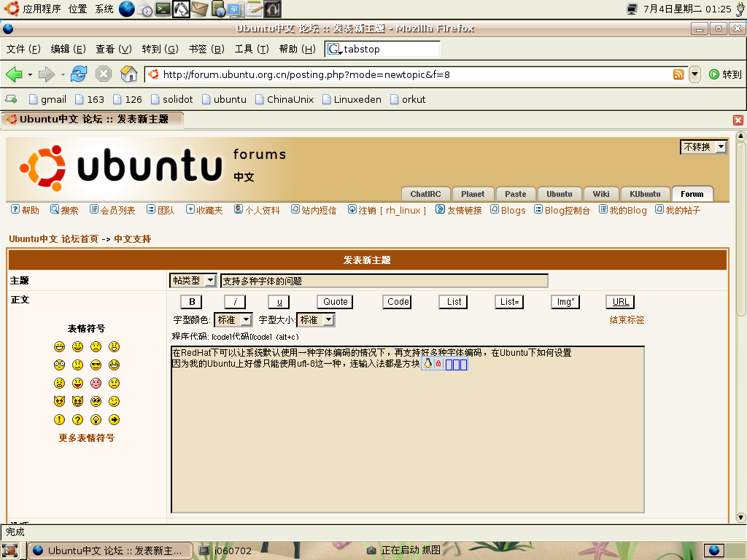747x560 pixels.
Task: Open the ChinaUnix bookmark
Action: [285, 99]
